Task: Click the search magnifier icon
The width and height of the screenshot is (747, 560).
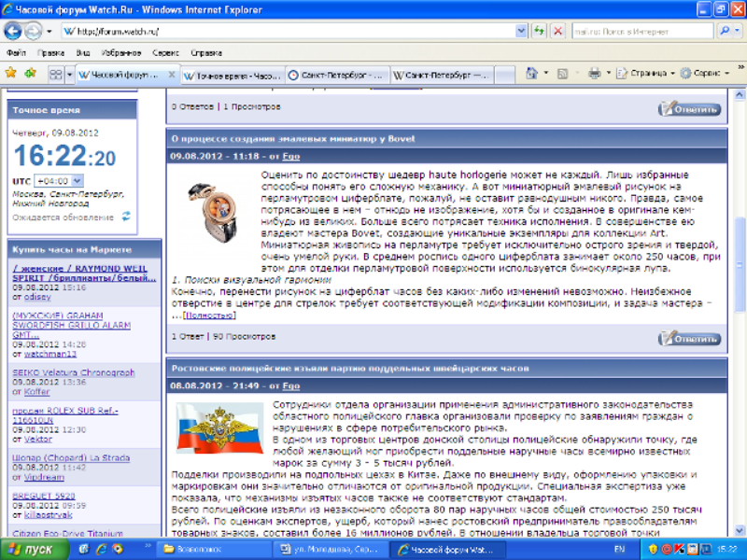Action: [x=725, y=31]
